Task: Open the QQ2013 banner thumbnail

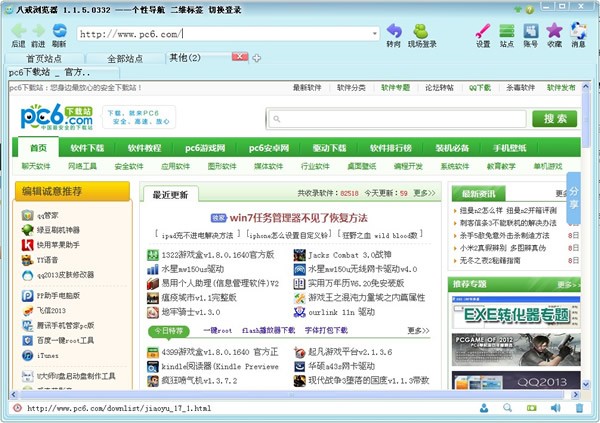Action: tap(516, 380)
